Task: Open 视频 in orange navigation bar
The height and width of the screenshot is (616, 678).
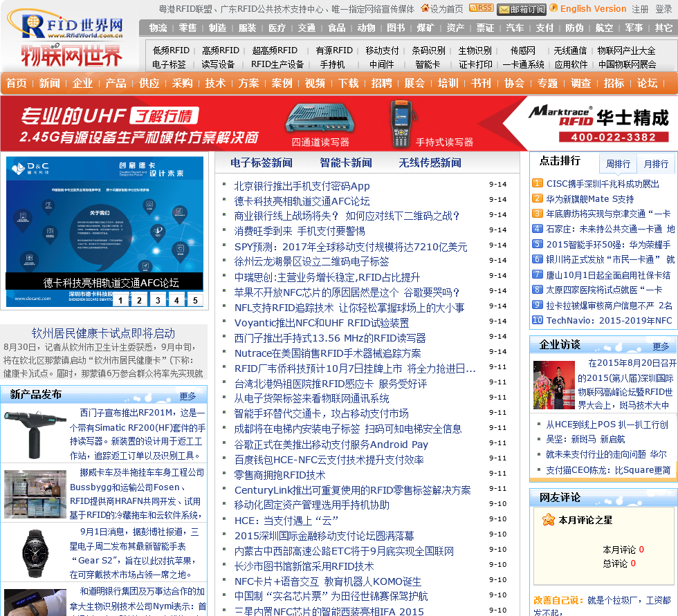Action: [x=315, y=83]
